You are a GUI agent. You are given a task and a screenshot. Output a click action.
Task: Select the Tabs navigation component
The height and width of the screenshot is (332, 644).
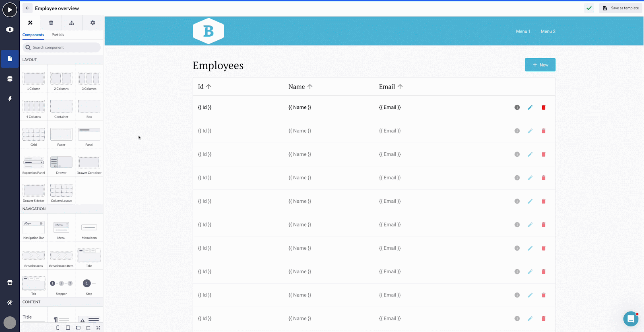point(89,256)
